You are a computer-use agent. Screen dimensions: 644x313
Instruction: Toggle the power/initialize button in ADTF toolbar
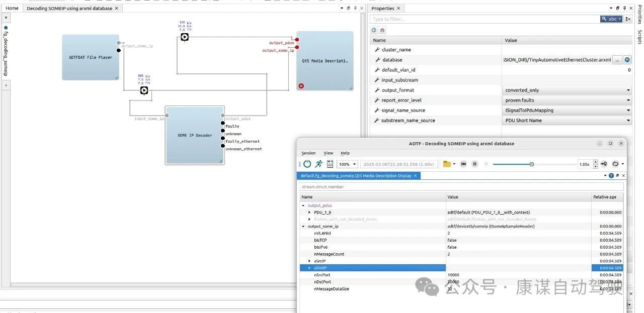307,164
